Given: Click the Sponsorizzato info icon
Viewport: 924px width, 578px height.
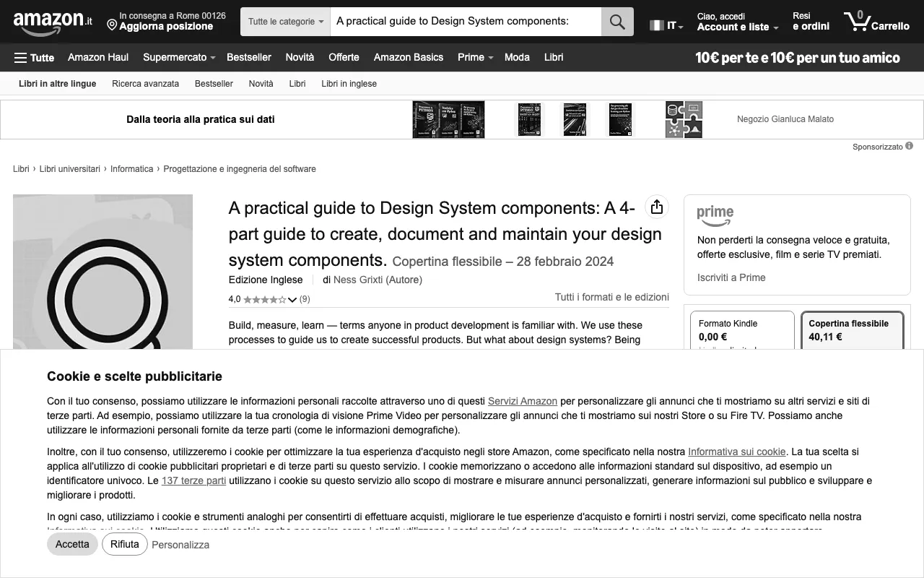Looking at the screenshot, I should click(x=910, y=146).
